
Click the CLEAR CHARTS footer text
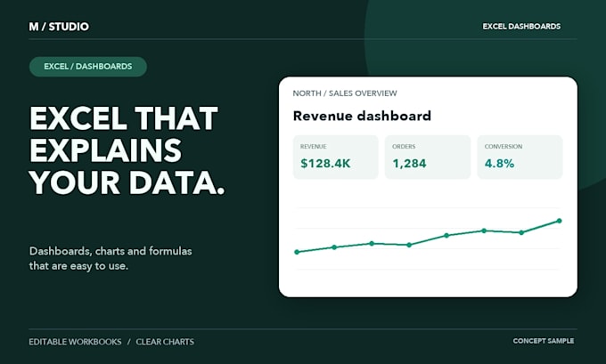click(165, 342)
